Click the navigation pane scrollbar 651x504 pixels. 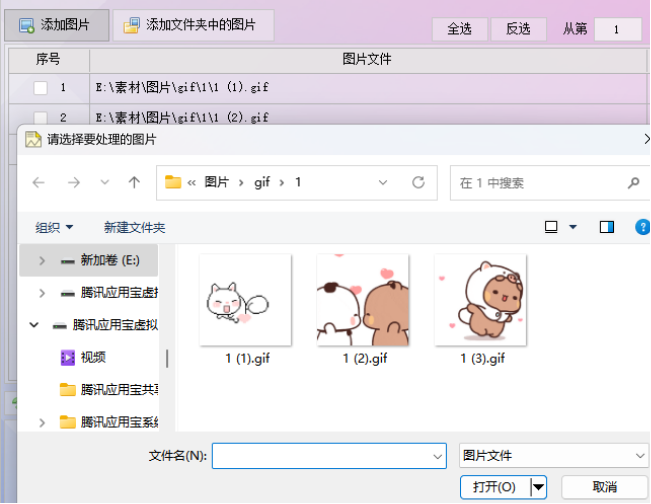[x=167, y=359]
